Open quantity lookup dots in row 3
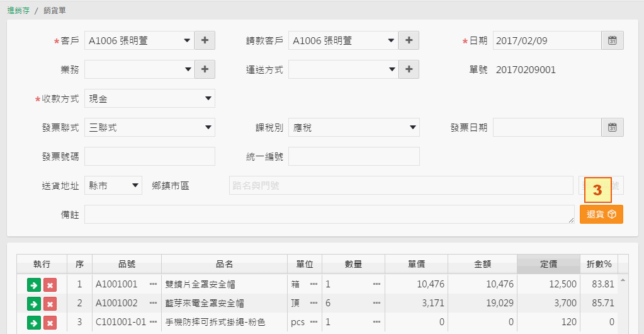Screen dimensions: 644x334 coord(376,322)
